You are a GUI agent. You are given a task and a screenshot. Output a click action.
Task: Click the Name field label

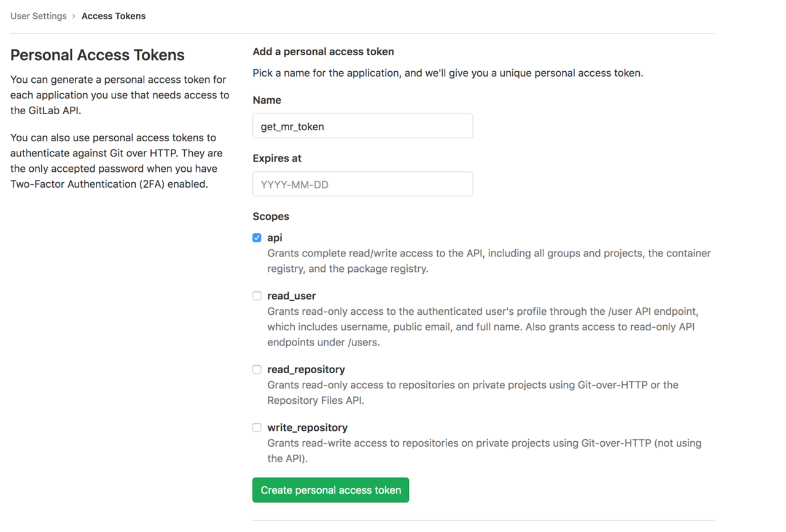tap(267, 100)
